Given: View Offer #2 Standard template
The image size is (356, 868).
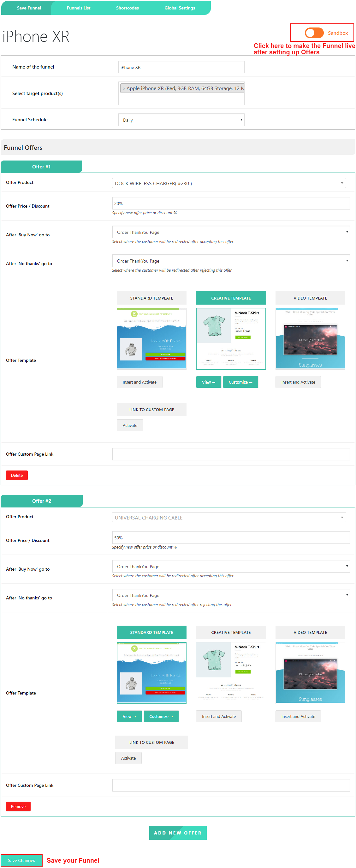Looking at the screenshot, I should click(129, 716).
